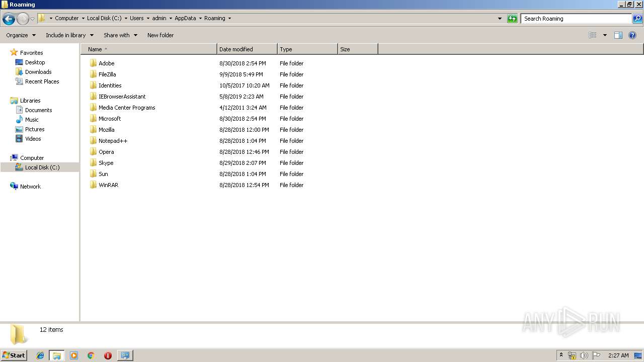Click the Change your view icon
The width and height of the screenshot is (644, 362).
click(x=593, y=35)
